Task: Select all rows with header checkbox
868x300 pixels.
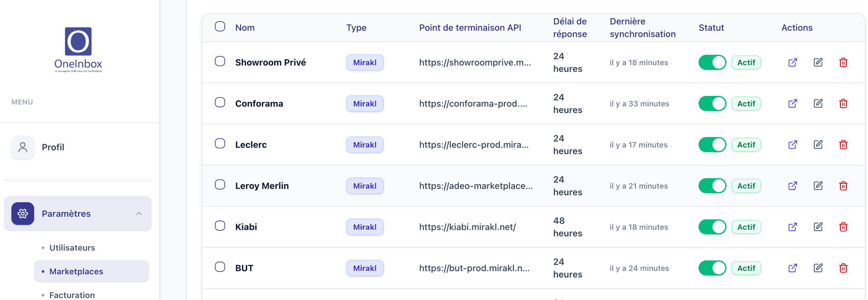Action: pyautogui.click(x=220, y=26)
